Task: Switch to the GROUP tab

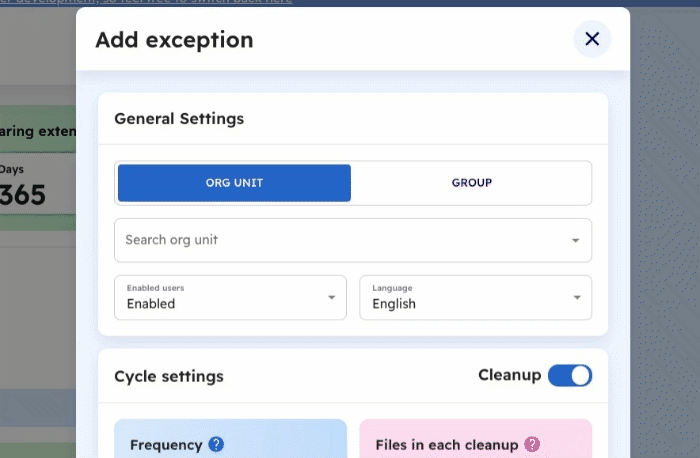Action: (x=471, y=183)
